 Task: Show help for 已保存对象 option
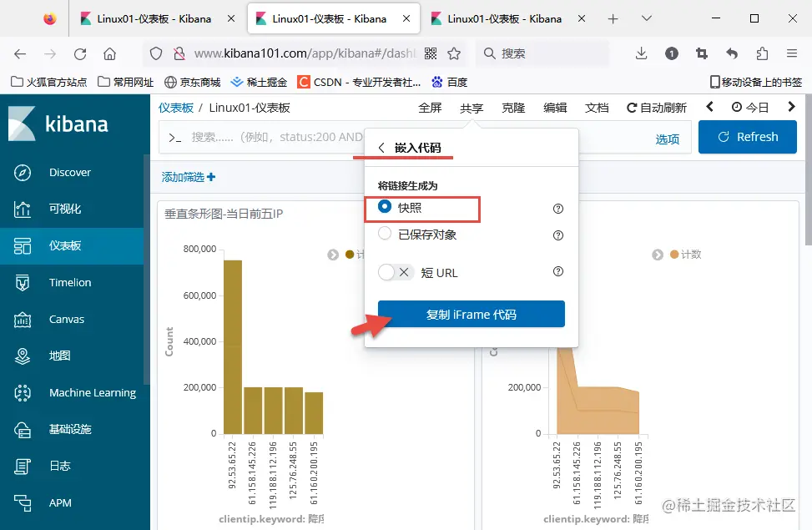pyautogui.click(x=557, y=235)
